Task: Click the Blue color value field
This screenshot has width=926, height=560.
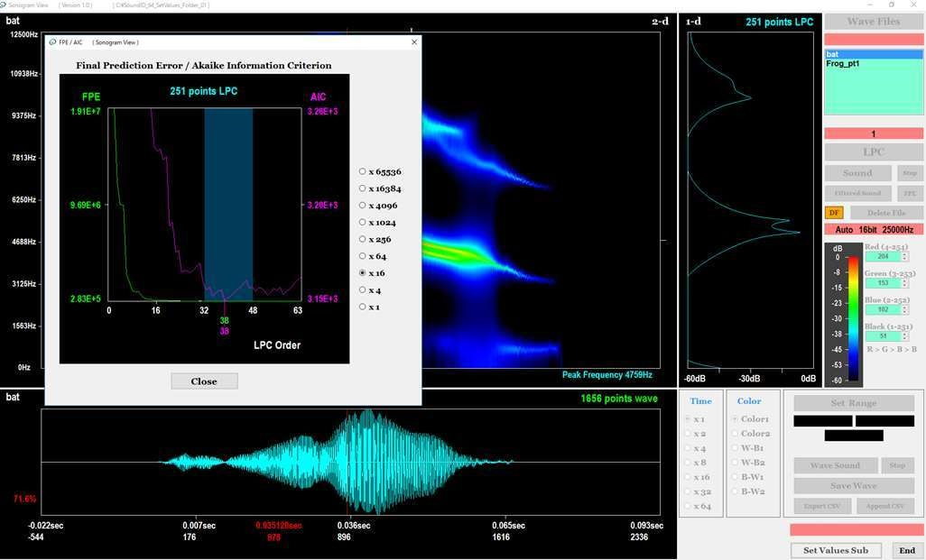Action: point(880,309)
